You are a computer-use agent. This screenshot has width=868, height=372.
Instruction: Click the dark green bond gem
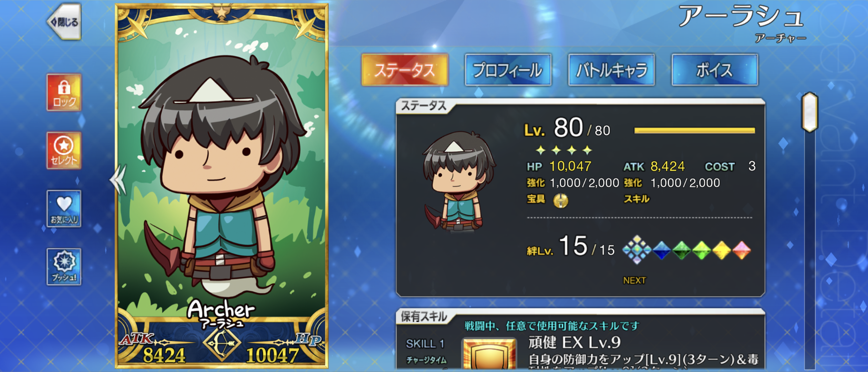(x=681, y=250)
